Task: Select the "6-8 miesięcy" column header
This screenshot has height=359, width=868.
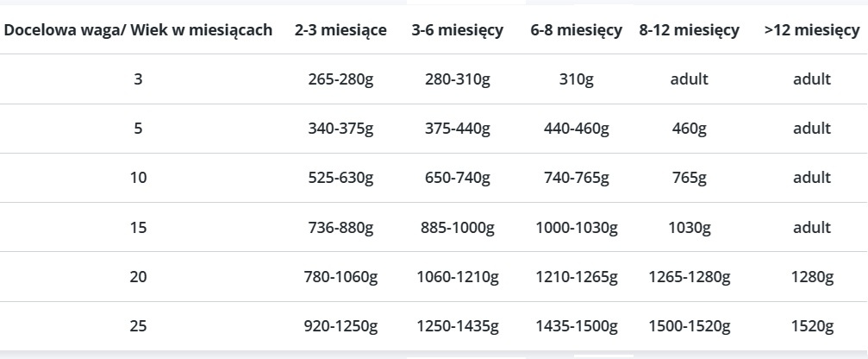Action: pos(577,30)
